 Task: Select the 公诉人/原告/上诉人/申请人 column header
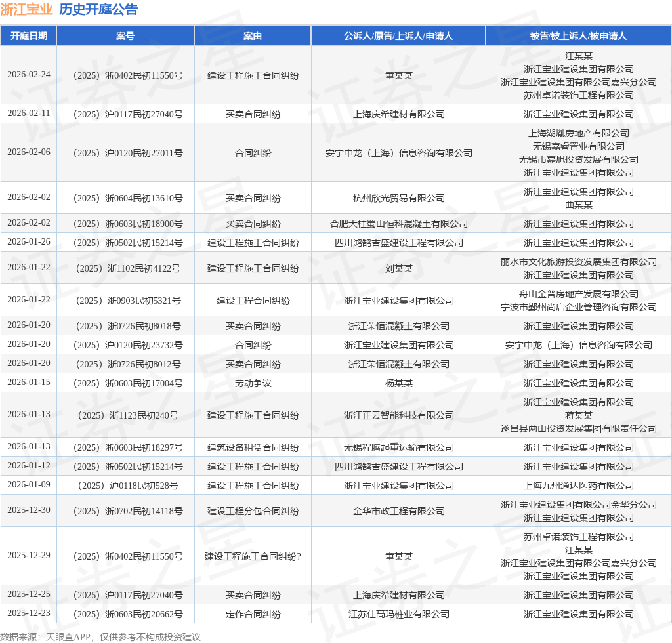pyautogui.click(x=398, y=36)
